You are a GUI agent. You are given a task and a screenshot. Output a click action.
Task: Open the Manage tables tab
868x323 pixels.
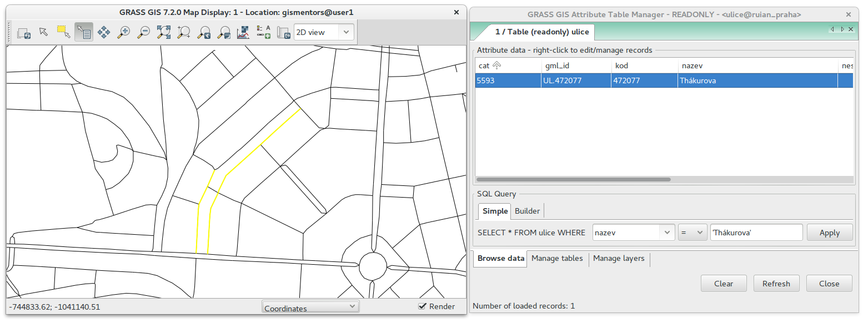point(557,258)
